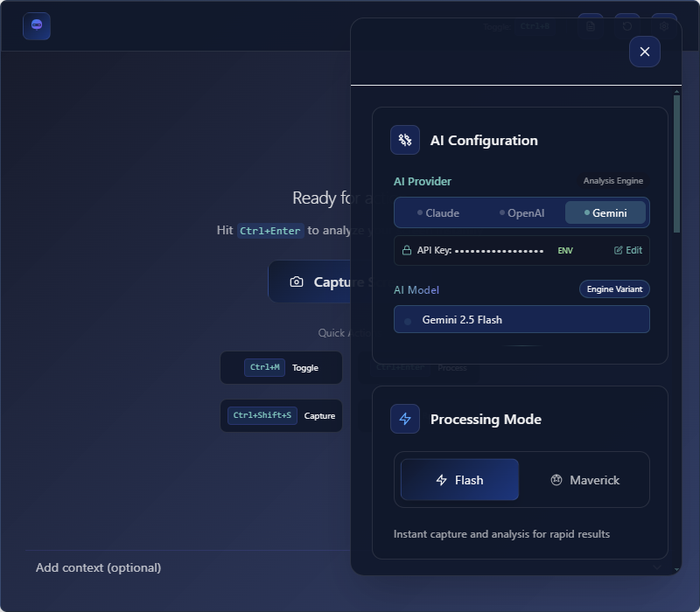The image size is (700, 612).
Task: Select Gemini as AI provider
Action: 605,213
